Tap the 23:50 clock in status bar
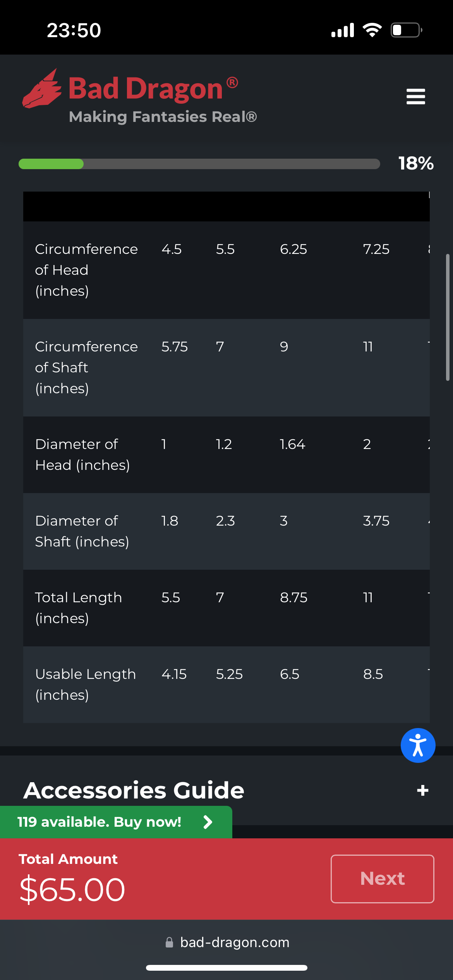Image resolution: width=453 pixels, height=980 pixels. pos(74,30)
